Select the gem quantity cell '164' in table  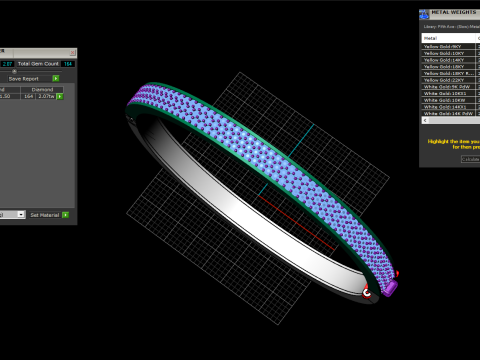[28, 96]
